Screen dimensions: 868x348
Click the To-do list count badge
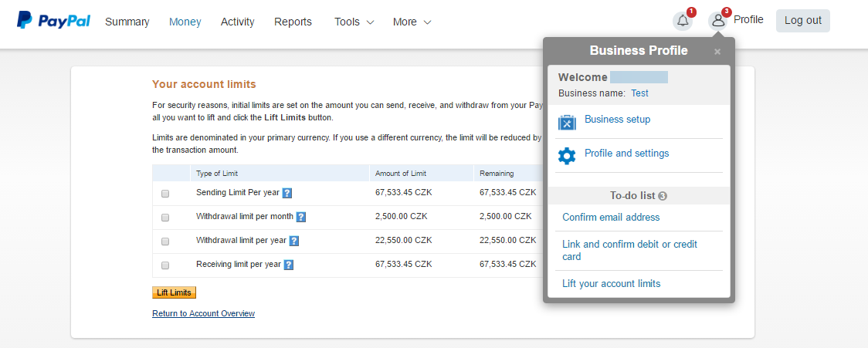pyautogui.click(x=663, y=196)
